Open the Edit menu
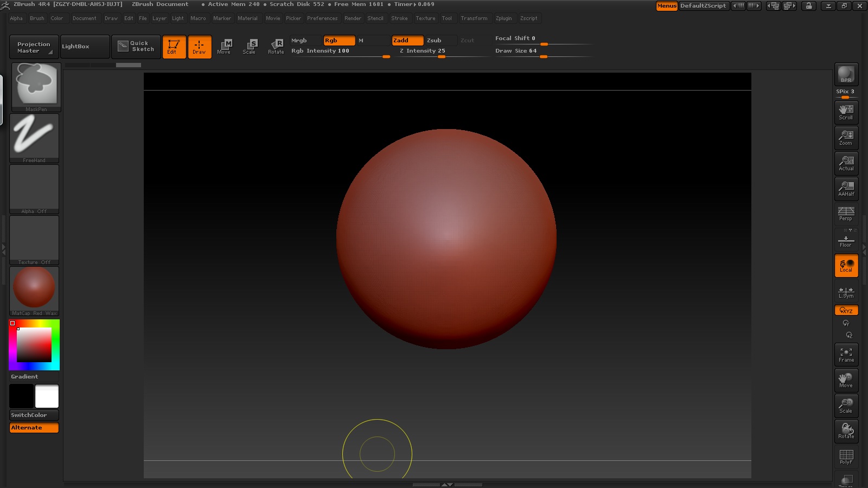This screenshot has height=488, width=868. [129, 18]
